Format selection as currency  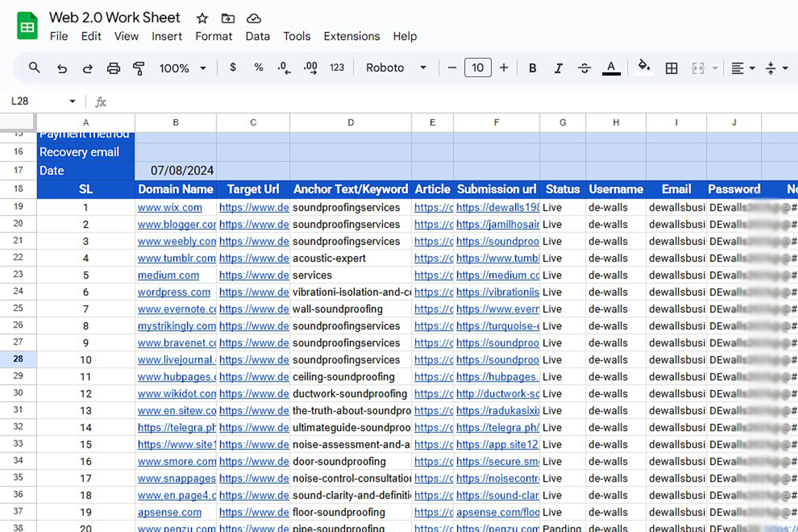tap(232, 68)
